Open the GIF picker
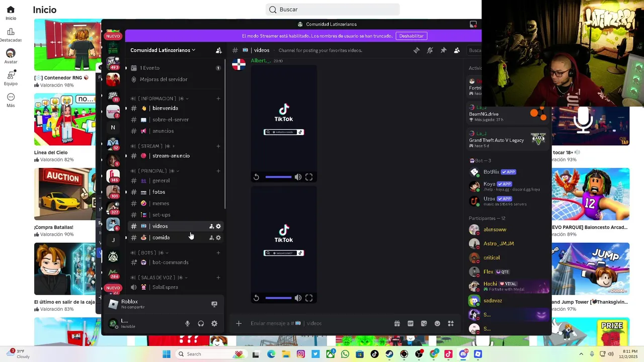The width and height of the screenshot is (644, 362). pos(411,323)
